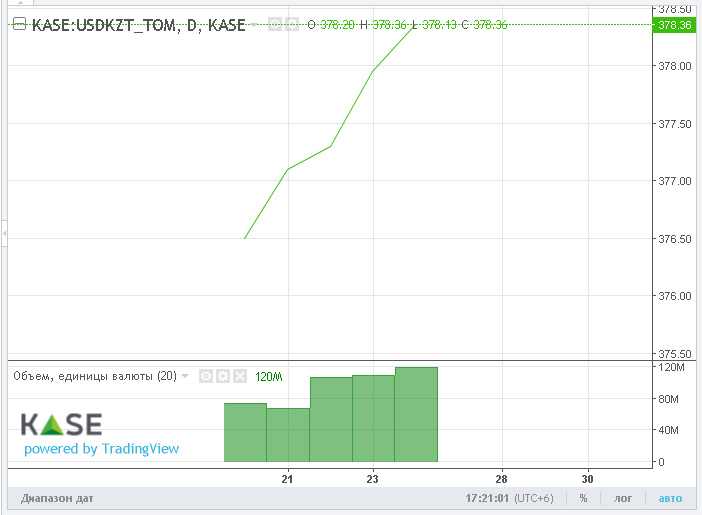
Task: Click the KASE logo
Action: pos(61,423)
